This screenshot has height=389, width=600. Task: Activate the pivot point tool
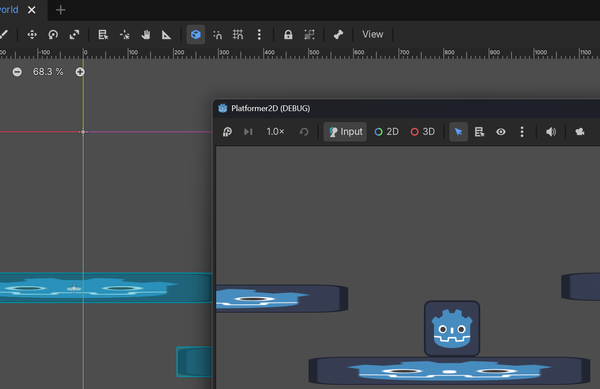pyautogui.click(x=124, y=35)
